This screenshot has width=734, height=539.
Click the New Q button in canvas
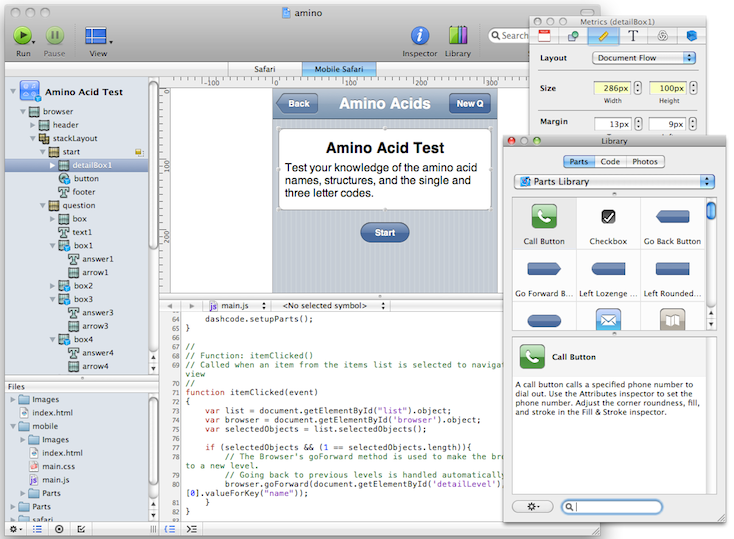[x=470, y=103]
